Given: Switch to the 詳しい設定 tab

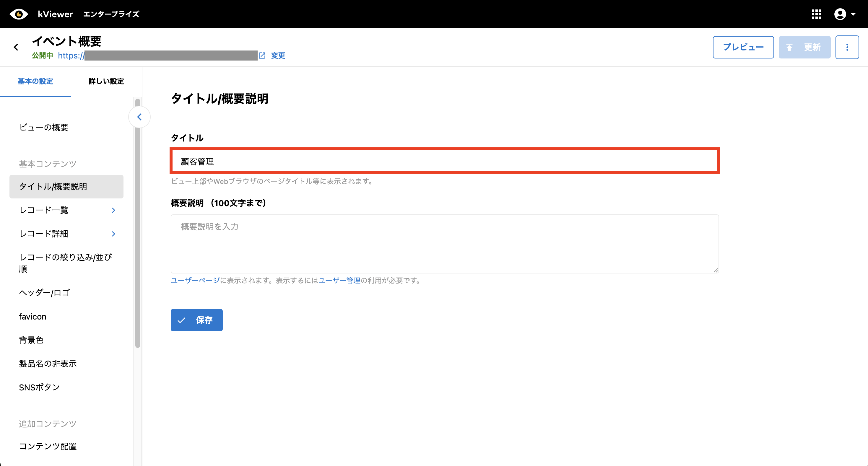Looking at the screenshot, I should [x=106, y=81].
